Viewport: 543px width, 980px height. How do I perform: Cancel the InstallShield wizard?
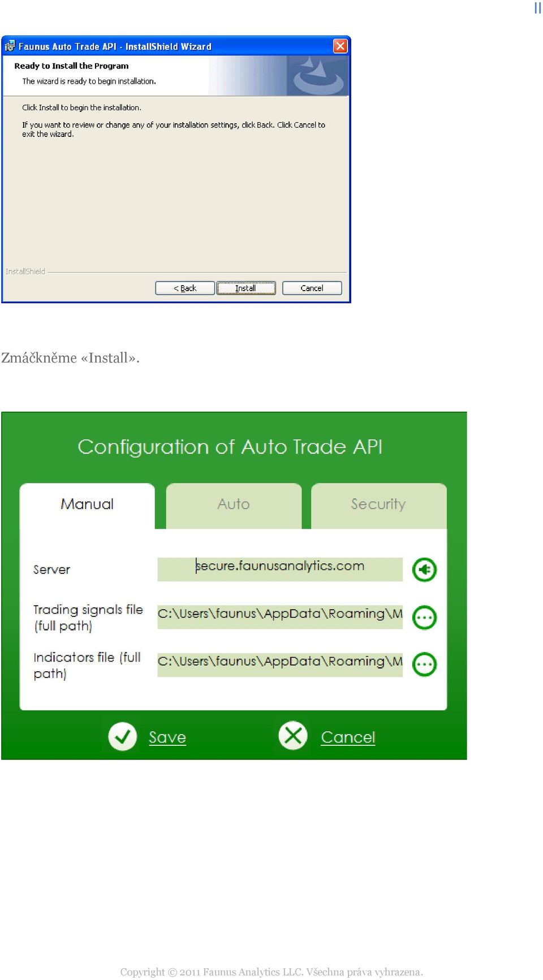(x=312, y=288)
